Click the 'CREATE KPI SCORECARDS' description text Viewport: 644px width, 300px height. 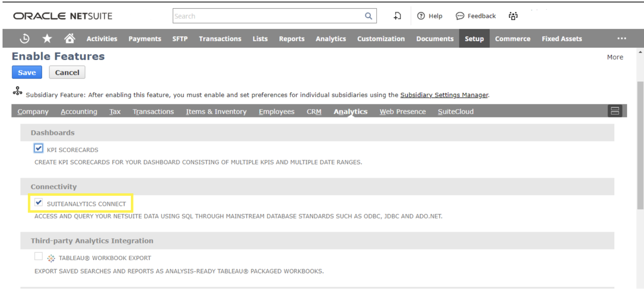point(198,162)
